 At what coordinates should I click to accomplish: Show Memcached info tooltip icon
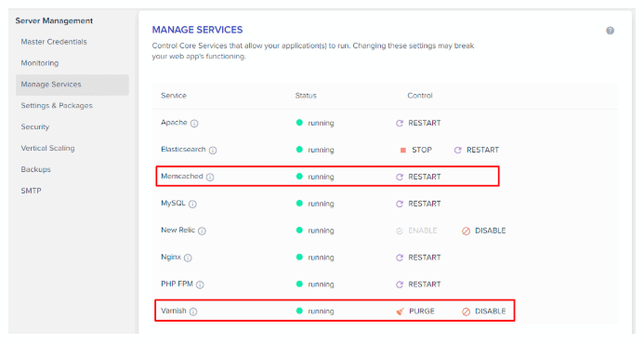210,178
